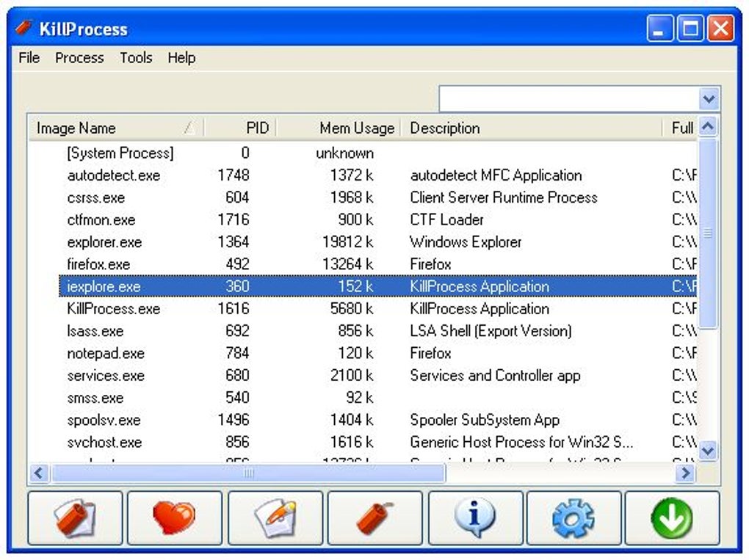The image size is (749, 560).
Task: Expand the combo box dropdown arrow
Action: 709,99
